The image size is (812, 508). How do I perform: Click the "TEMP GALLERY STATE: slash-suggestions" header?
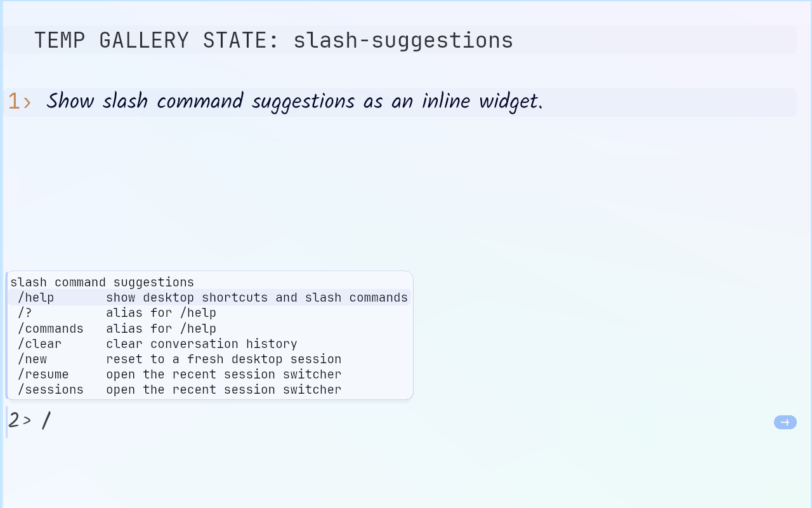273,40
